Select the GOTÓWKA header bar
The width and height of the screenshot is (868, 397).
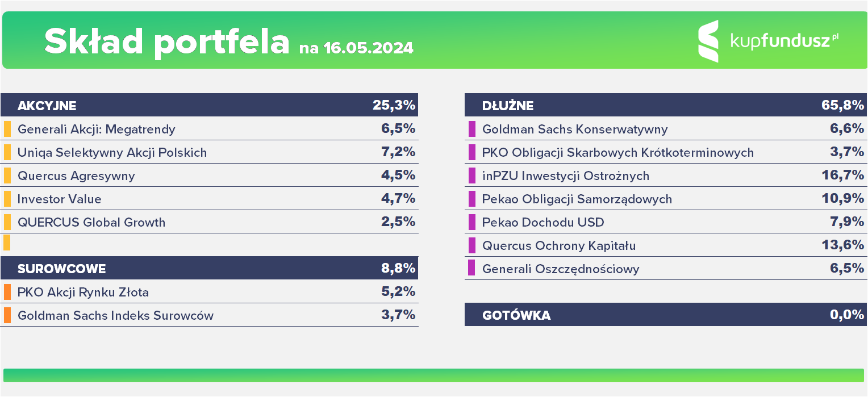click(666, 315)
